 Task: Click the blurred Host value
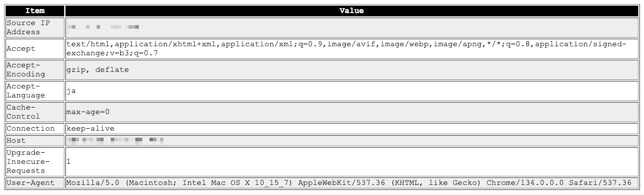point(115,139)
